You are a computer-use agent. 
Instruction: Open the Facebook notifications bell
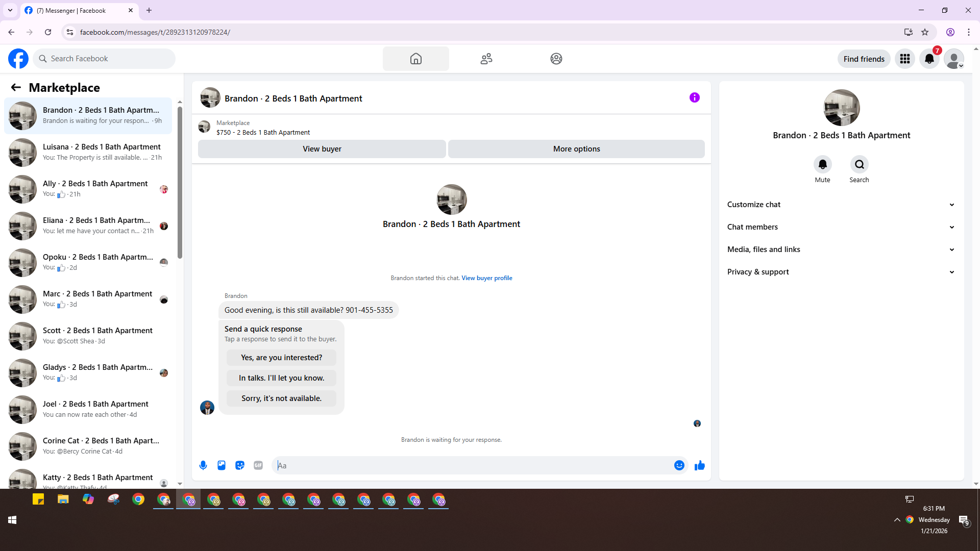pos(929,59)
